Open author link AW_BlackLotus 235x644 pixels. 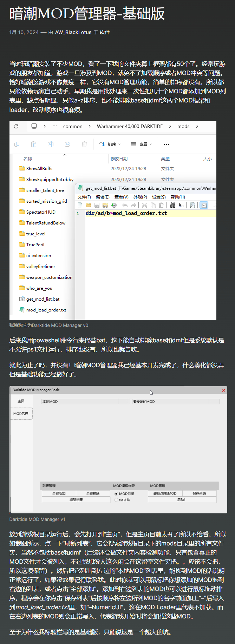[x=73, y=32]
